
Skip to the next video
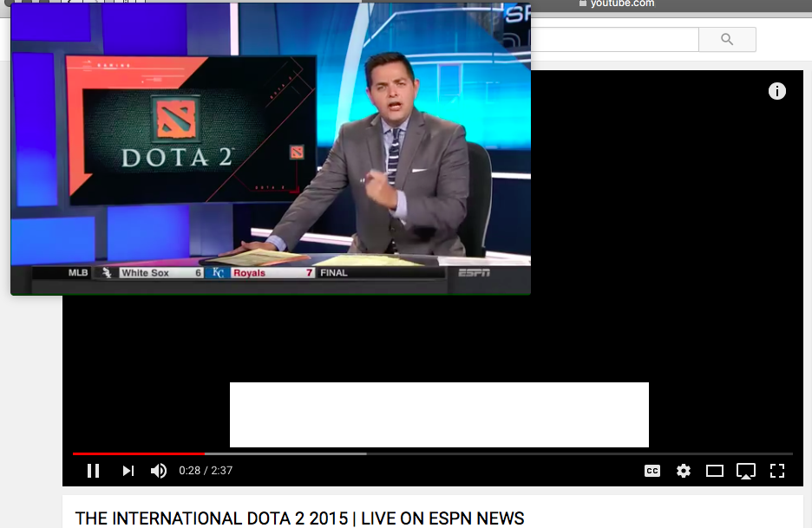click(x=128, y=471)
